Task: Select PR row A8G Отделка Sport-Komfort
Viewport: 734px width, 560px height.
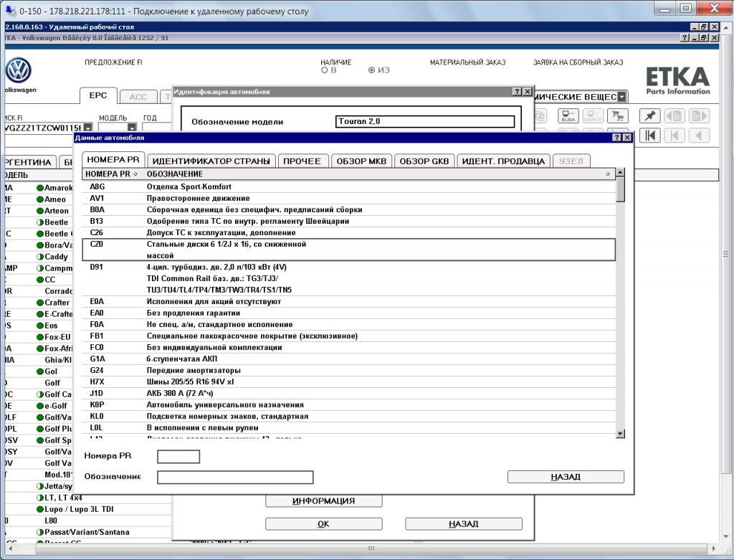Action: pyautogui.click(x=349, y=187)
